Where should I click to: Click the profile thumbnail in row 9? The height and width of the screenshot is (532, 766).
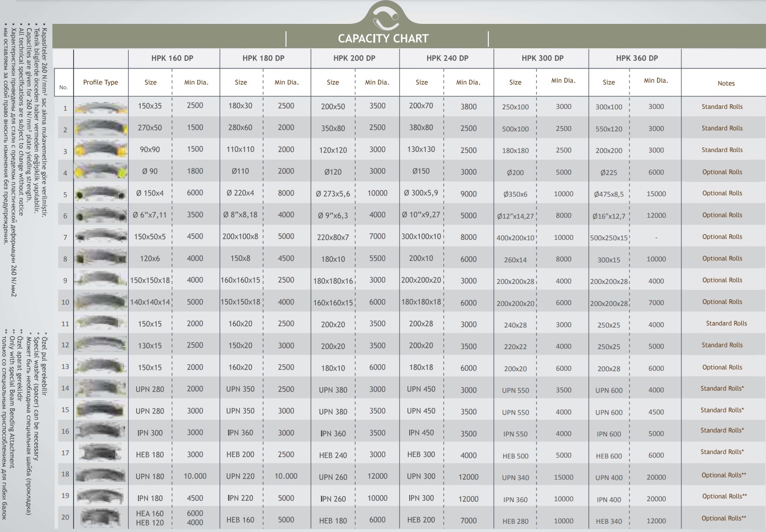pos(101,279)
